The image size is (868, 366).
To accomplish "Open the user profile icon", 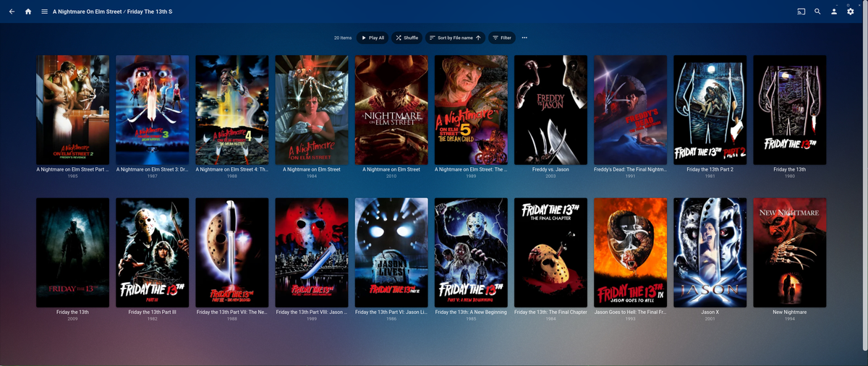I will coord(834,12).
